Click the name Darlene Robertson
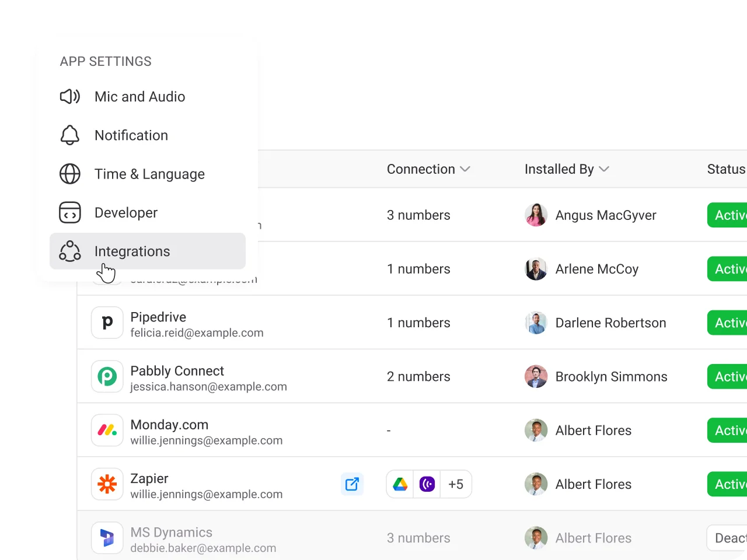 pos(610,323)
